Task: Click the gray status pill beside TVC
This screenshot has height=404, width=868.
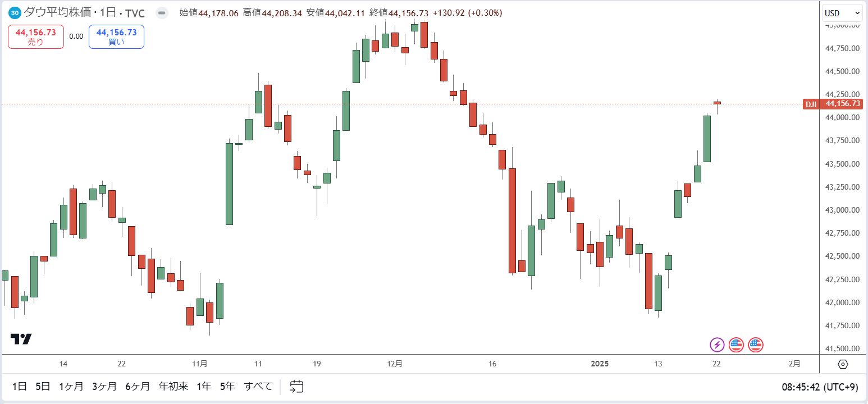Action: (162, 12)
